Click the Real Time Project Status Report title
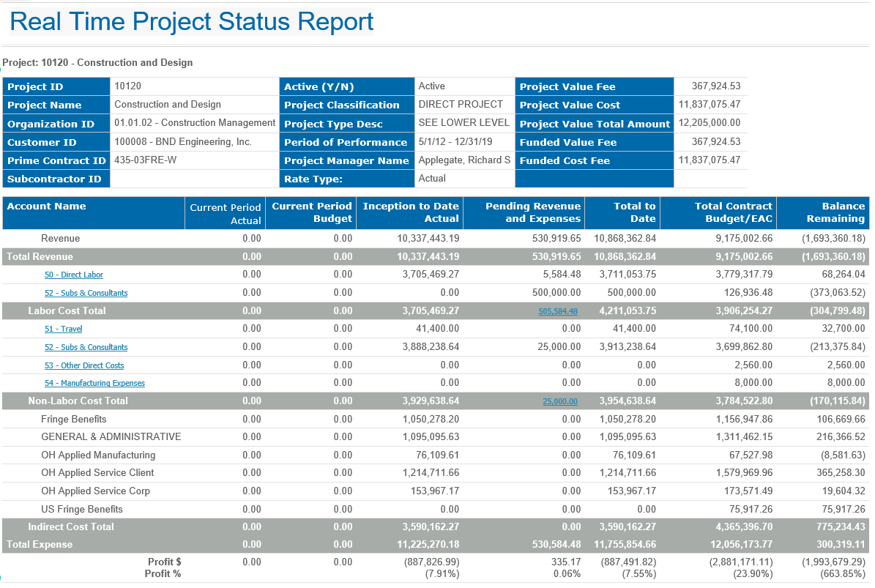This screenshot has width=875, height=588. pos(192,22)
